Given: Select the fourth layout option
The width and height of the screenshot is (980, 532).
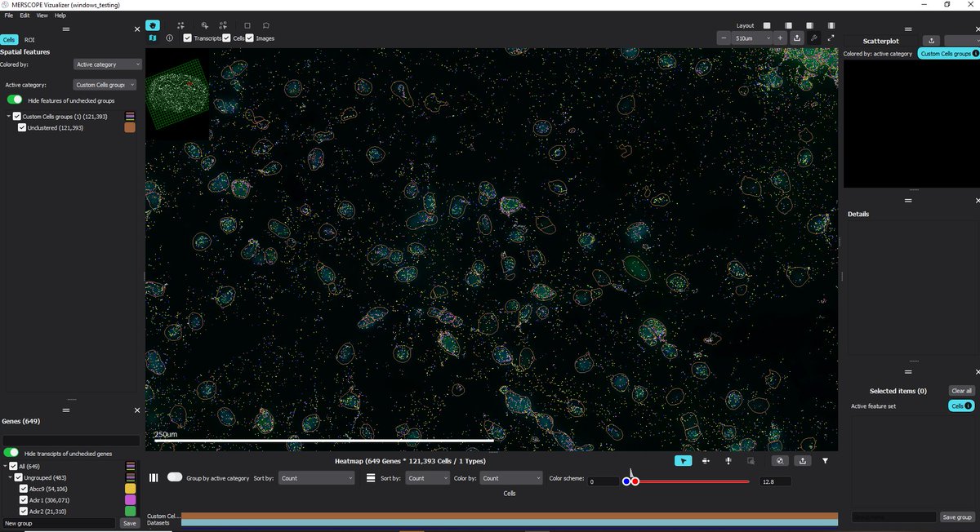Looking at the screenshot, I should click(831, 25).
